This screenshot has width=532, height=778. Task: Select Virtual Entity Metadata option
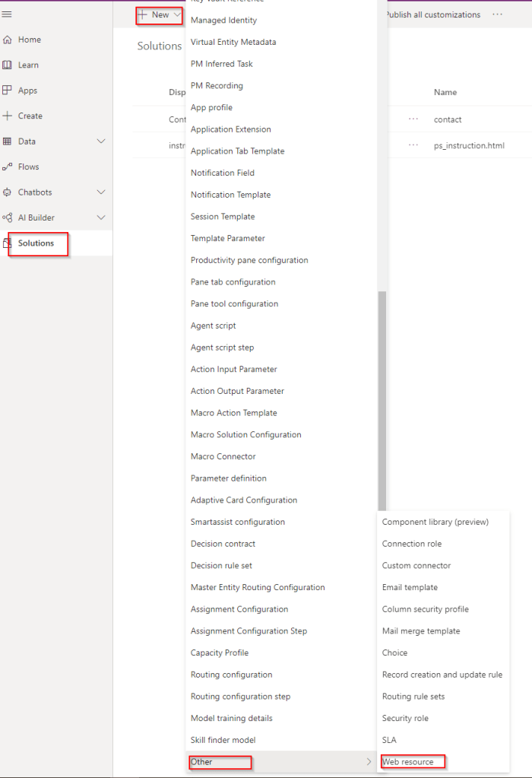[x=233, y=42]
